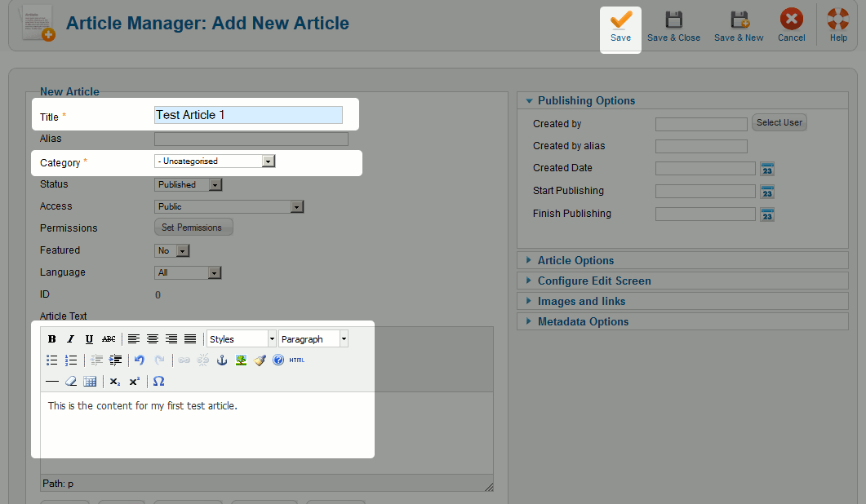This screenshot has height=504, width=866.
Task: Toggle italic in the editor
Action: coord(71,339)
